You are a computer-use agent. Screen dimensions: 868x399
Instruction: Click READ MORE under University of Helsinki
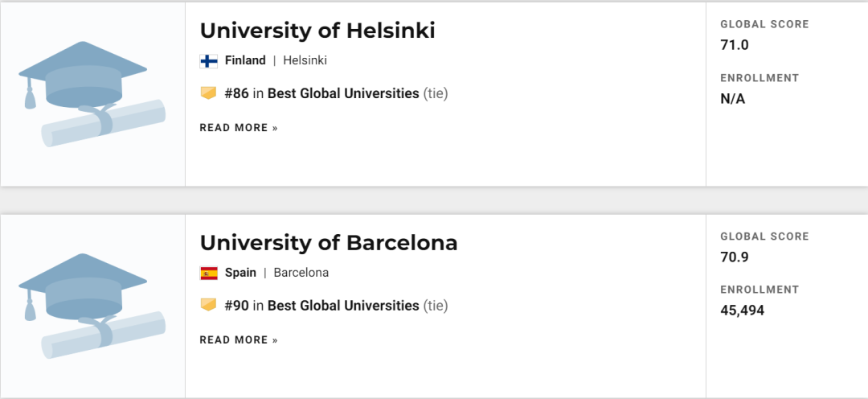(239, 128)
